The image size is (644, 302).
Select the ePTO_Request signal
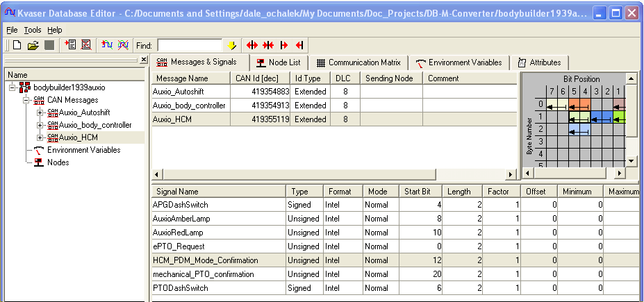[x=179, y=246]
